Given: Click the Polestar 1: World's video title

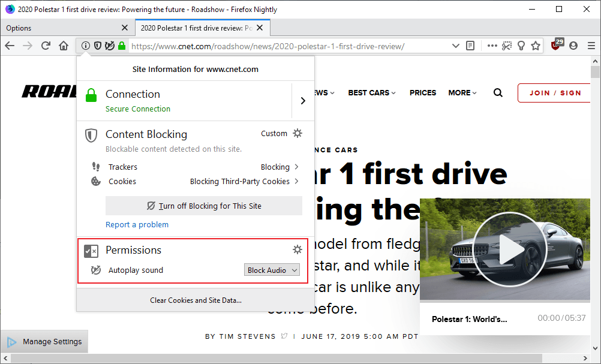Looking at the screenshot, I should pyautogui.click(x=469, y=319).
